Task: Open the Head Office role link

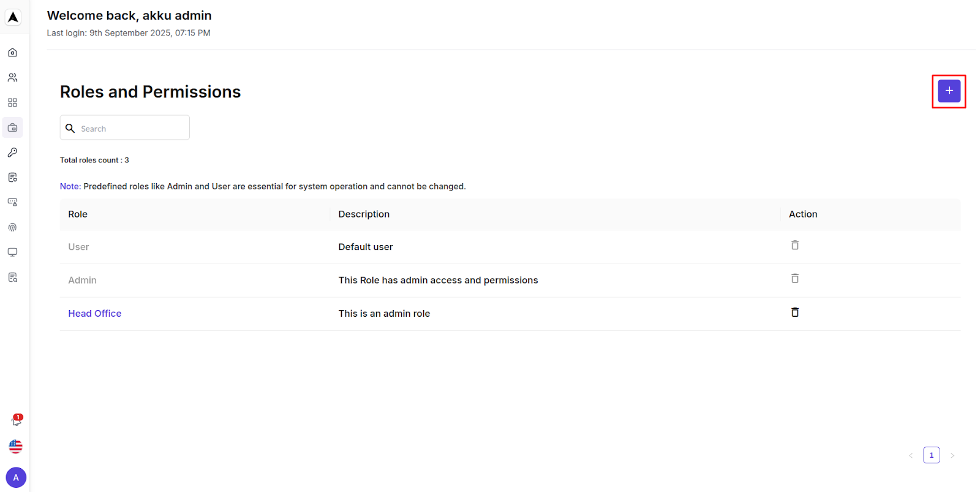Action: pyautogui.click(x=95, y=314)
